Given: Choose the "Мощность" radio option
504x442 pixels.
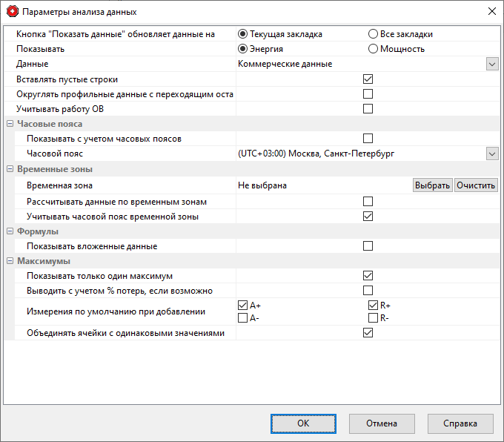Looking at the screenshot, I should (373, 49).
